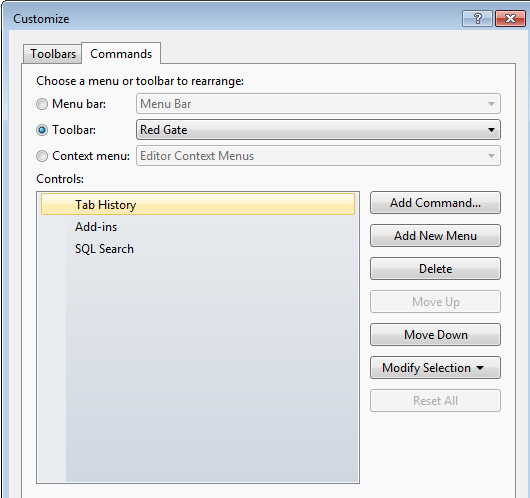Select the Context menu radio button

42,156
